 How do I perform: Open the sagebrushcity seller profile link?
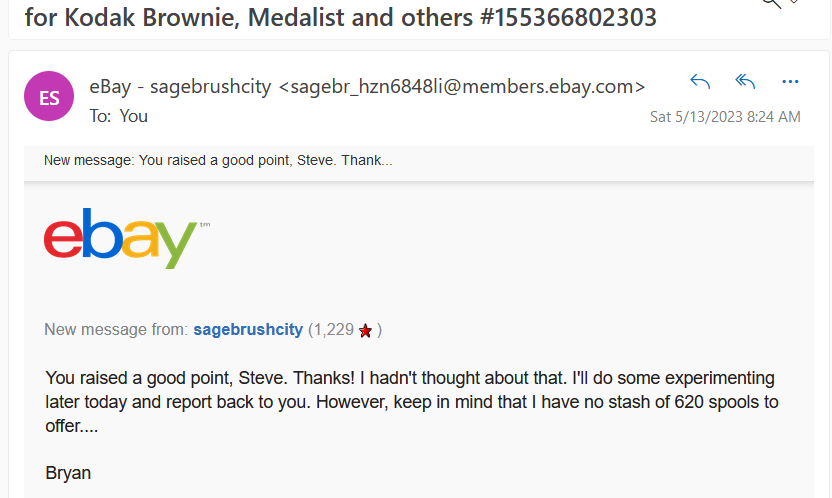[x=248, y=329]
